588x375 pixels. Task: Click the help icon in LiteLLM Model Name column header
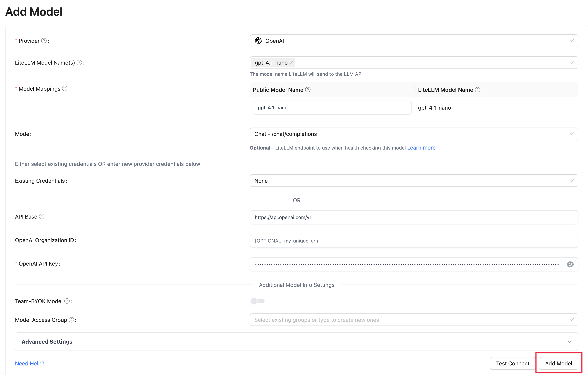pyautogui.click(x=478, y=90)
